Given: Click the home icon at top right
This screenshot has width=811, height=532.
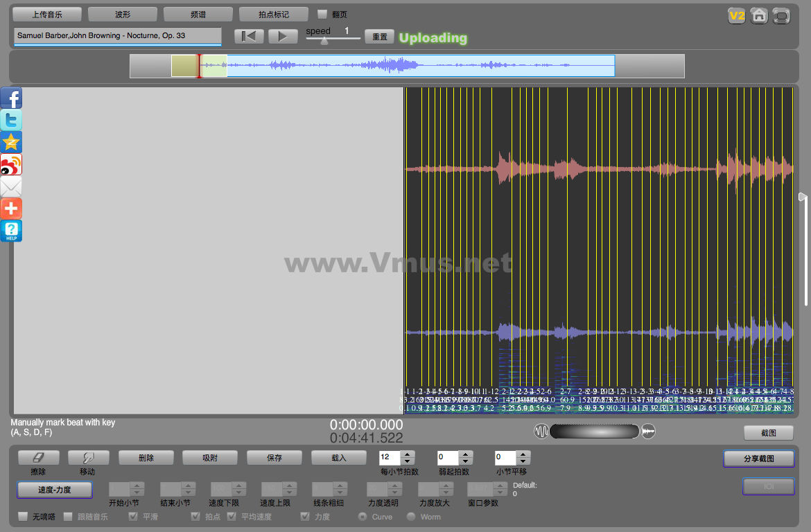Looking at the screenshot, I should click(x=759, y=16).
